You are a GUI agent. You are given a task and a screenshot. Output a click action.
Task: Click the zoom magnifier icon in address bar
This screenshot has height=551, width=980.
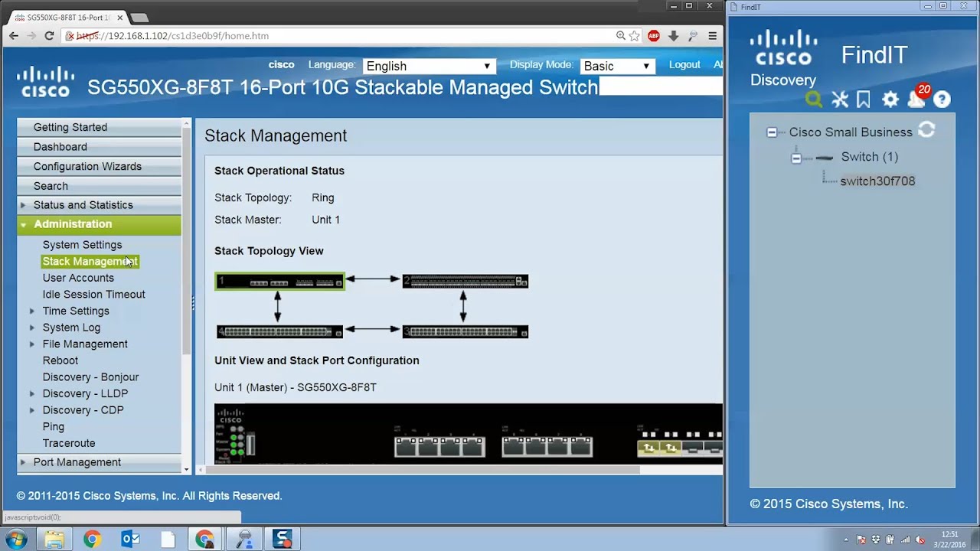[x=621, y=36]
